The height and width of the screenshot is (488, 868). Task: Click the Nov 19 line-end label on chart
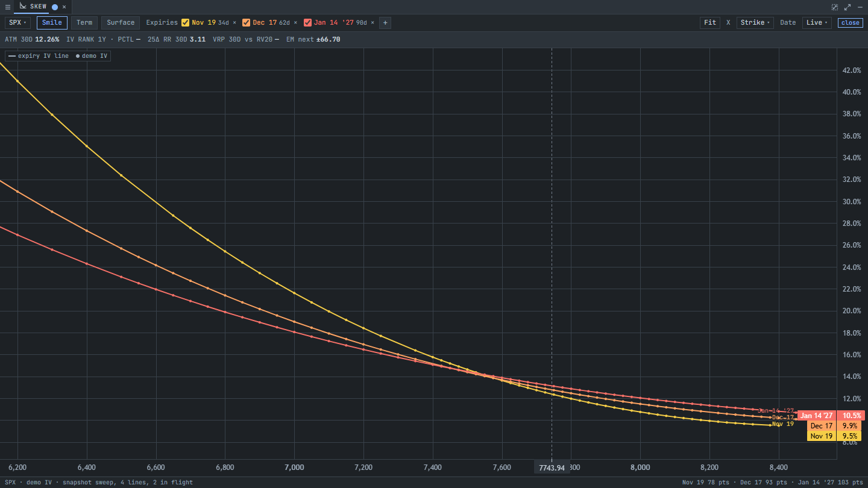point(783,424)
